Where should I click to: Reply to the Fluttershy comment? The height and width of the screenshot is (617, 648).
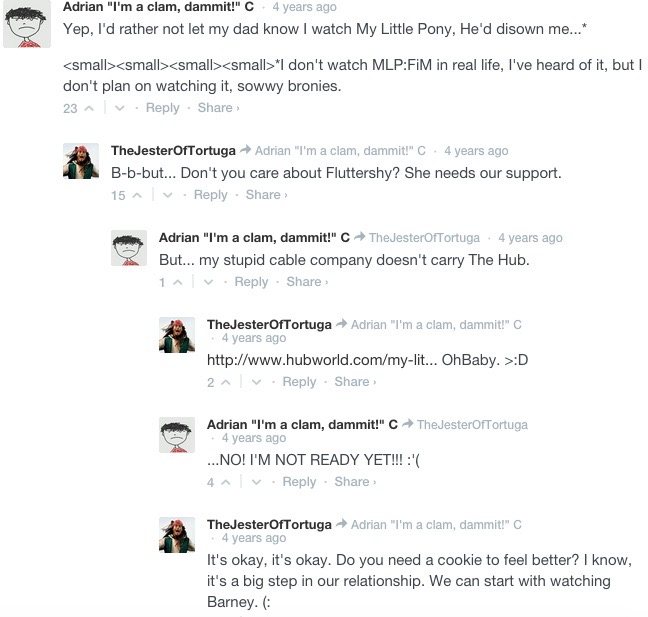click(x=210, y=195)
